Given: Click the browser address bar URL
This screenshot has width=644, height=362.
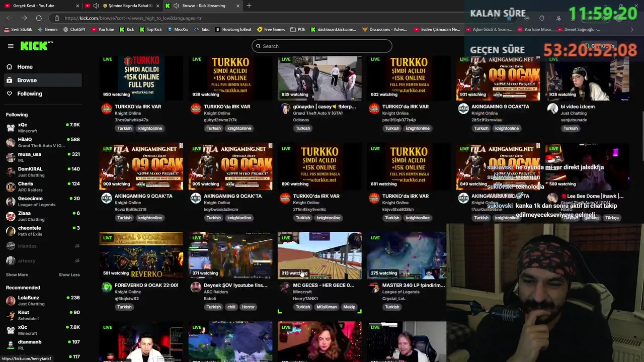Looking at the screenshot, I should tap(133, 18).
